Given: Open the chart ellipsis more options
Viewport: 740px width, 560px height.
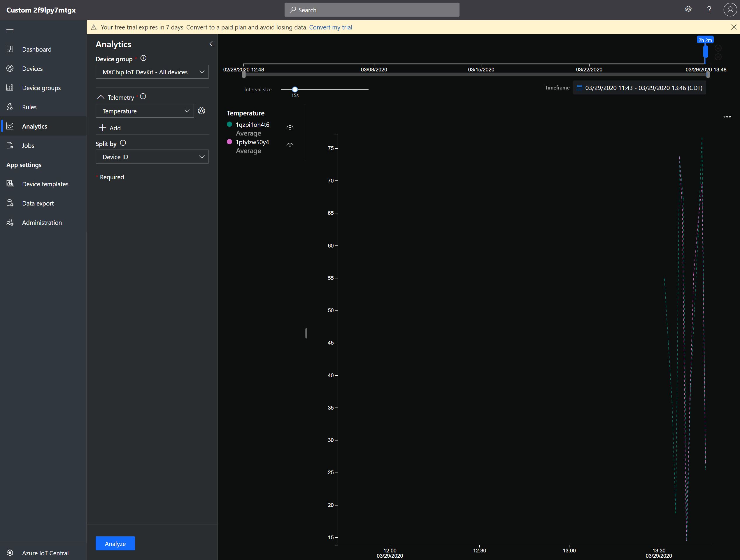Looking at the screenshot, I should (727, 117).
